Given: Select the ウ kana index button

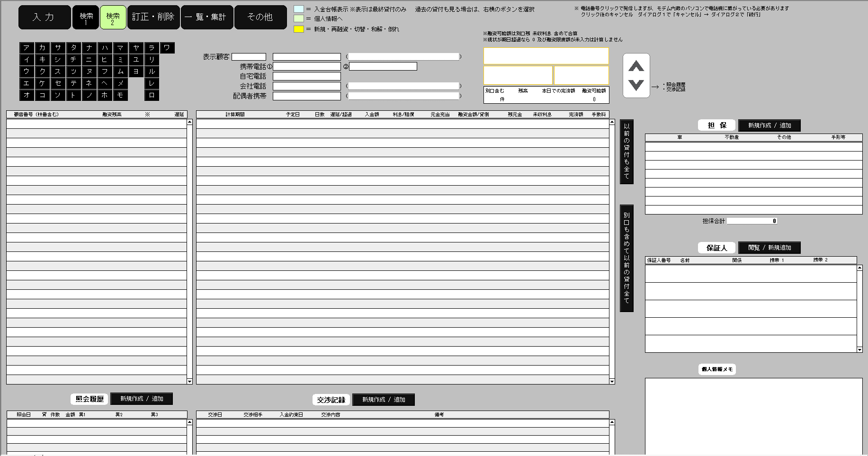Looking at the screenshot, I should click(27, 72).
